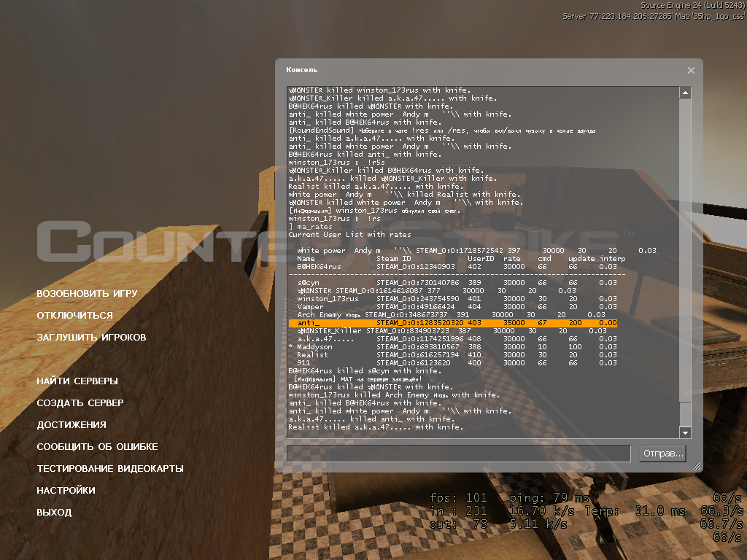Click the "winston_173rus : !r5s" chat line

tap(336, 163)
